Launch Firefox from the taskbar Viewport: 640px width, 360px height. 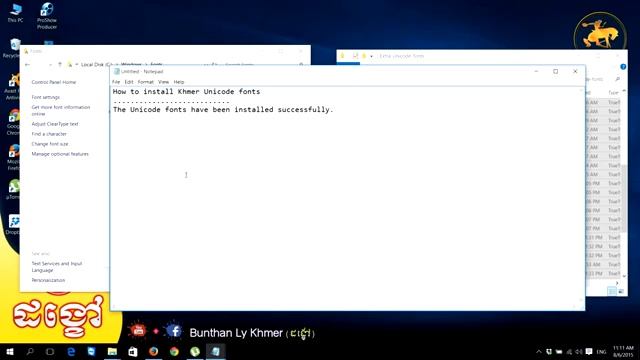153,351
